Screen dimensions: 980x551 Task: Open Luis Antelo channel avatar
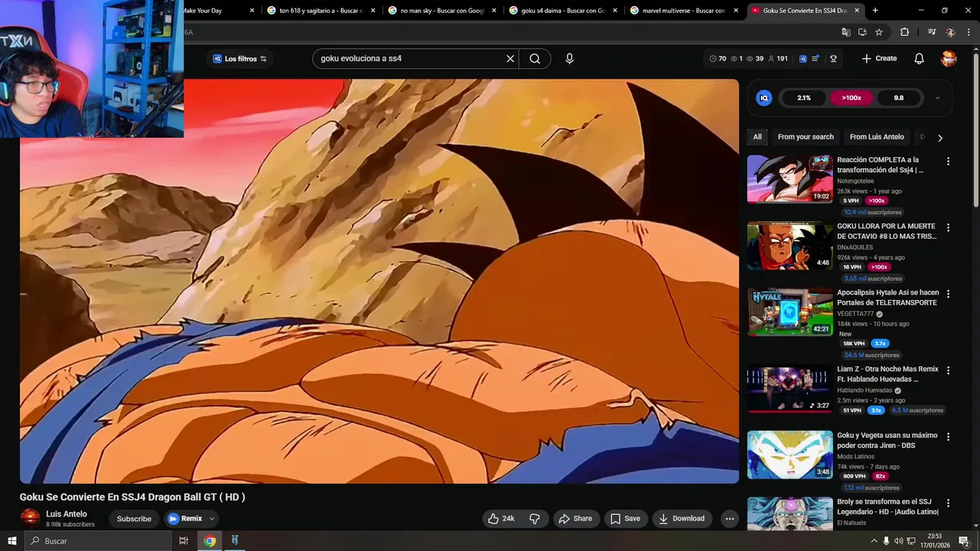click(30, 519)
